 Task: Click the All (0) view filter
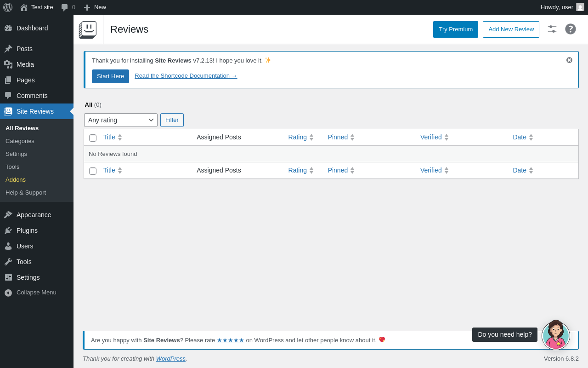93,104
